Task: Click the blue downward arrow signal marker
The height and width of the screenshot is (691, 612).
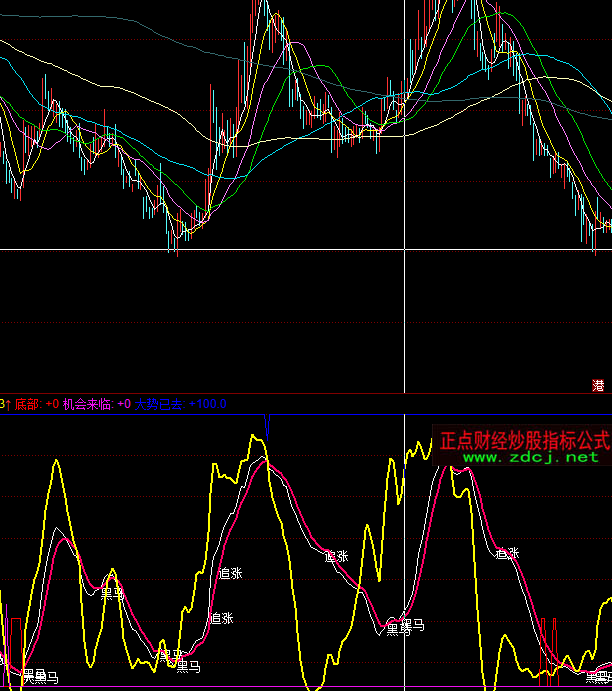Action: click(x=267, y=426)
